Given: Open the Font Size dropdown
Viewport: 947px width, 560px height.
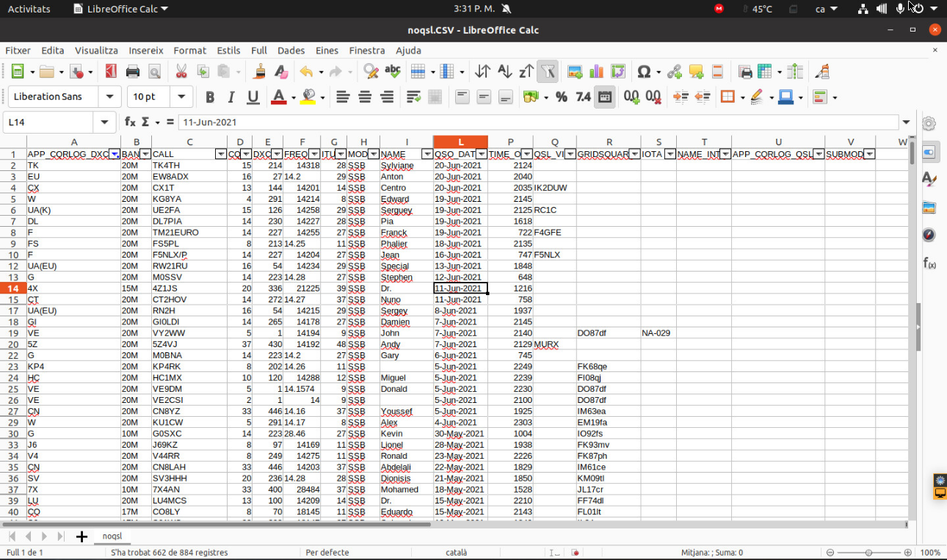Looking at the screenshot, I should (x=181, y=96).
